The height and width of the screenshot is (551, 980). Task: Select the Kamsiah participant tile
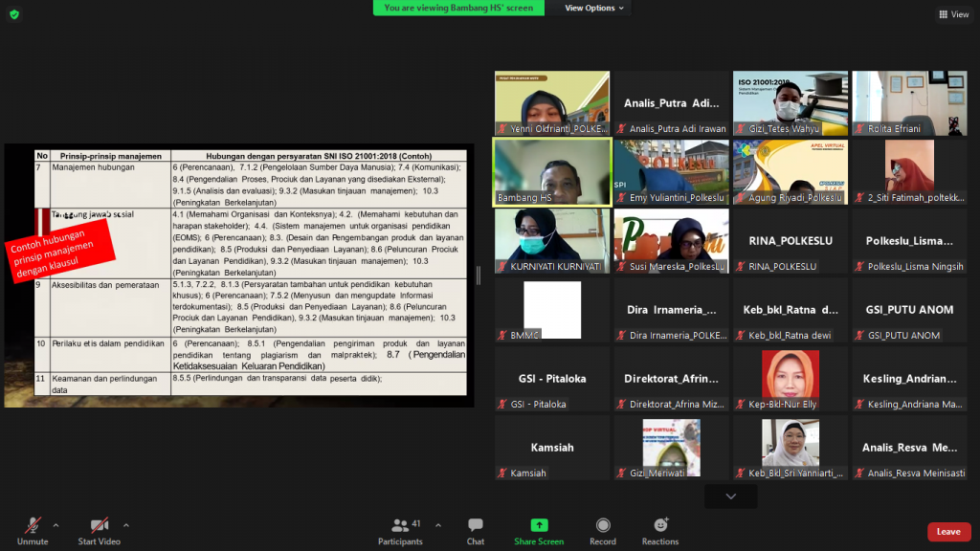pyautogui.click(x=552, y=447)
